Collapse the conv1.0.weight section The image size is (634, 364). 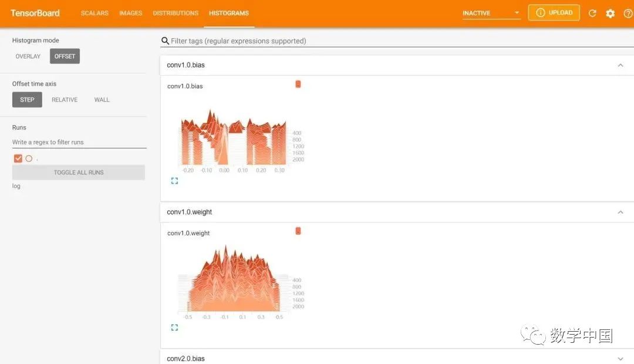[620, 212]
